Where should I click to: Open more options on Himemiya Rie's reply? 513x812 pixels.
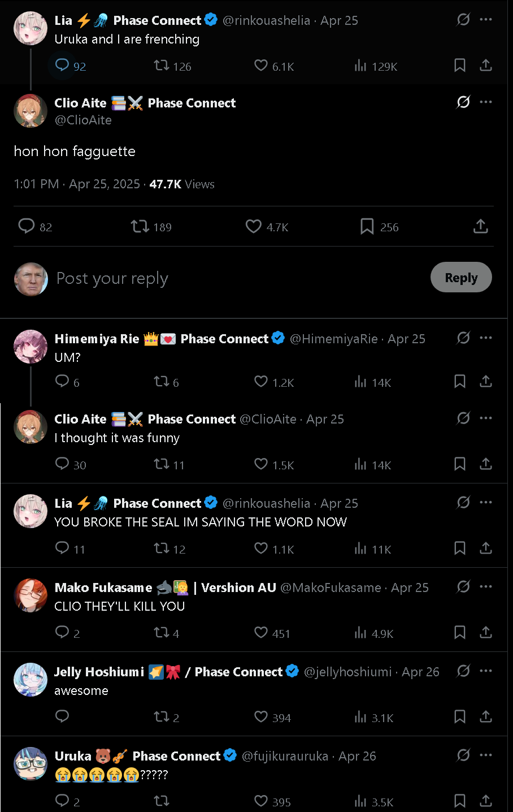click(486, 338)
